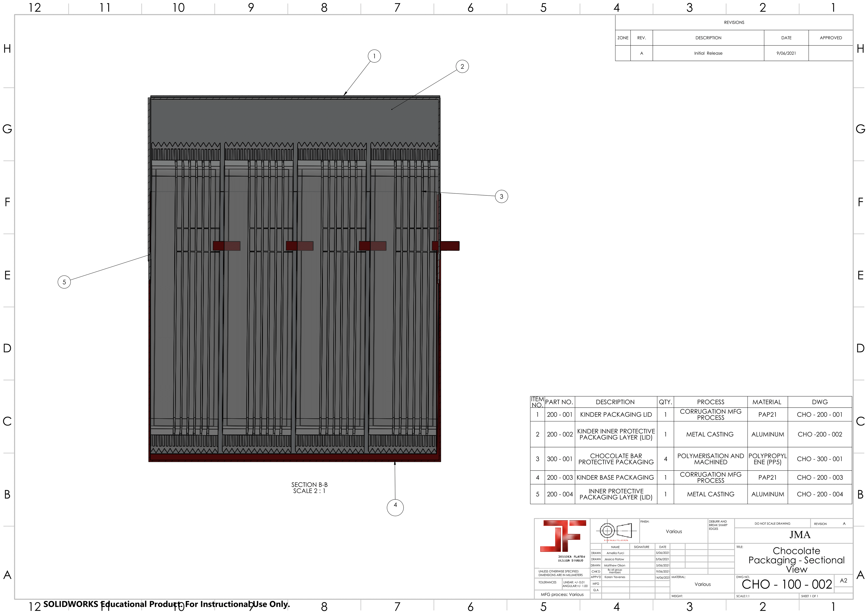
Task: Click the 'SCALE:1:1' field
Action: tap(743, 596)
